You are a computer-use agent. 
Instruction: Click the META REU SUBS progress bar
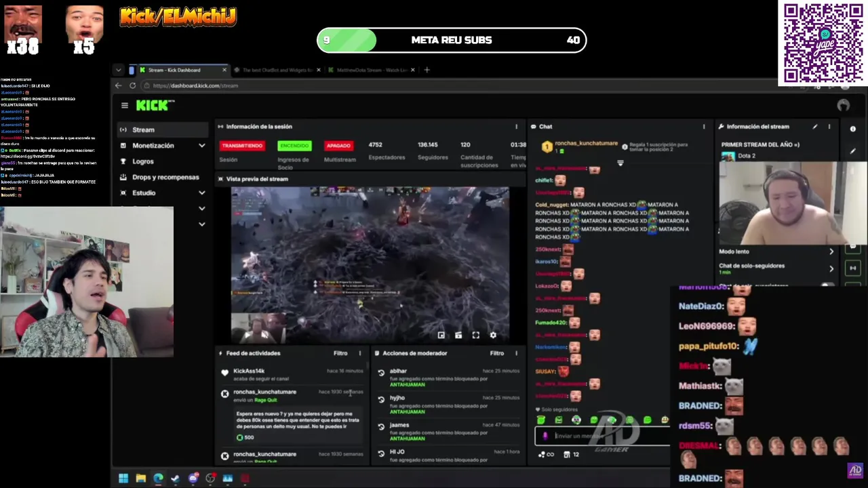(x=452, y=40)
